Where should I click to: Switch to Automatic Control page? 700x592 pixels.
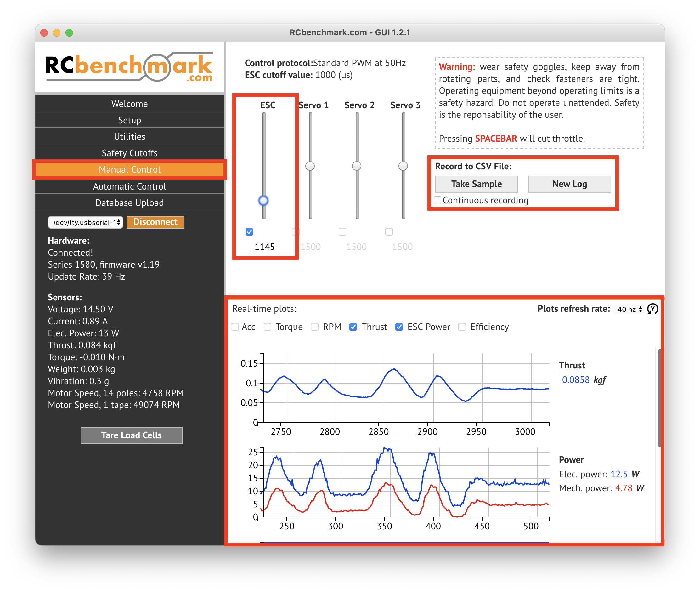129,186
